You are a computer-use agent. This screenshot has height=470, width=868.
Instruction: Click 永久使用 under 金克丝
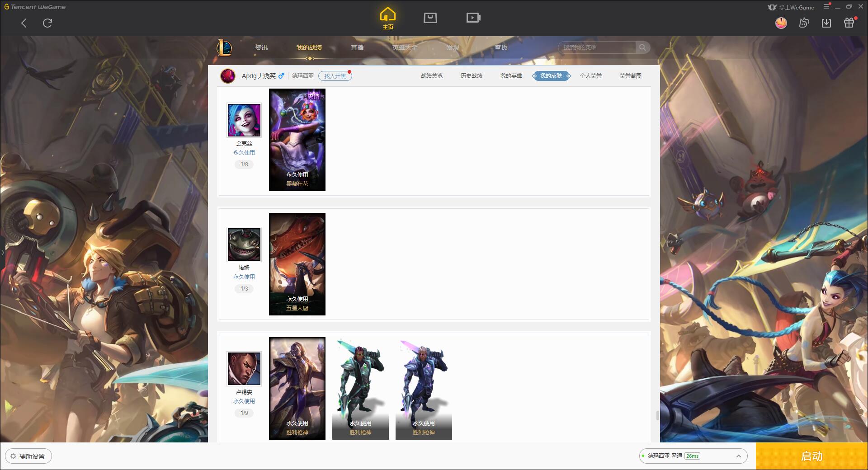244,153
